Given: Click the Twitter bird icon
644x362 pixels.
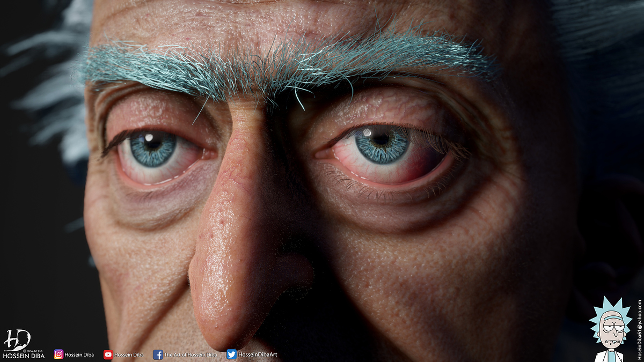Looking at the screenshot, I should tap(231, 354).
